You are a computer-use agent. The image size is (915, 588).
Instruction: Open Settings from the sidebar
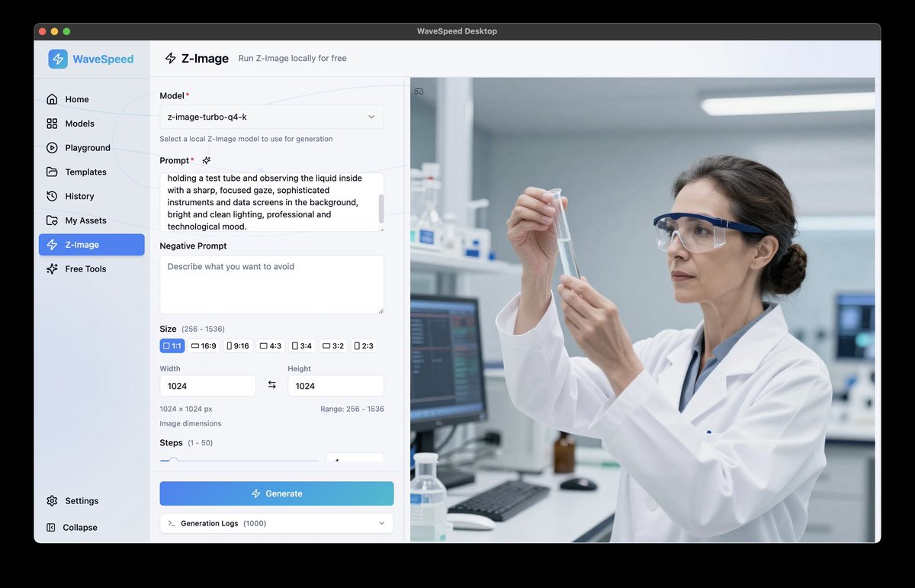click(91, 501)
